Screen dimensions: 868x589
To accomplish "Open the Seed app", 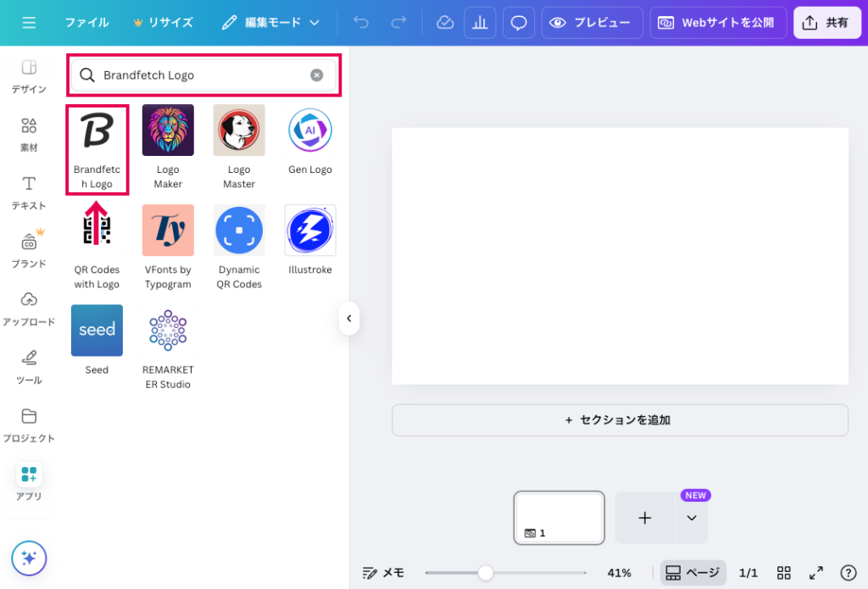I will point(97,340).
